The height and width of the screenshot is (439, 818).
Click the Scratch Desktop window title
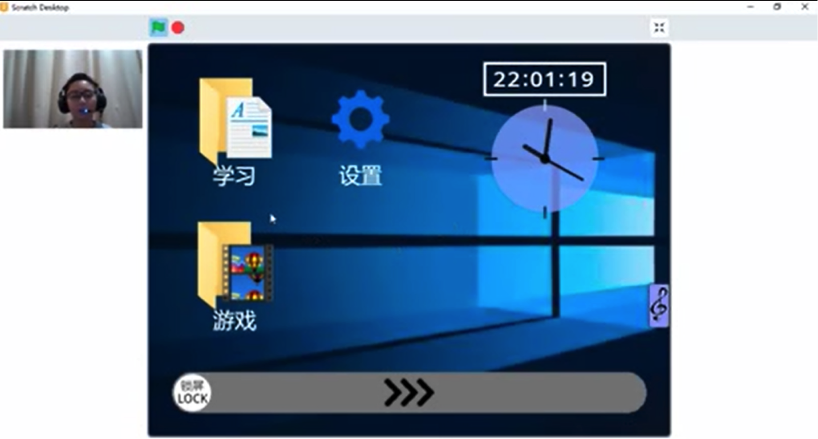(40, 7)
